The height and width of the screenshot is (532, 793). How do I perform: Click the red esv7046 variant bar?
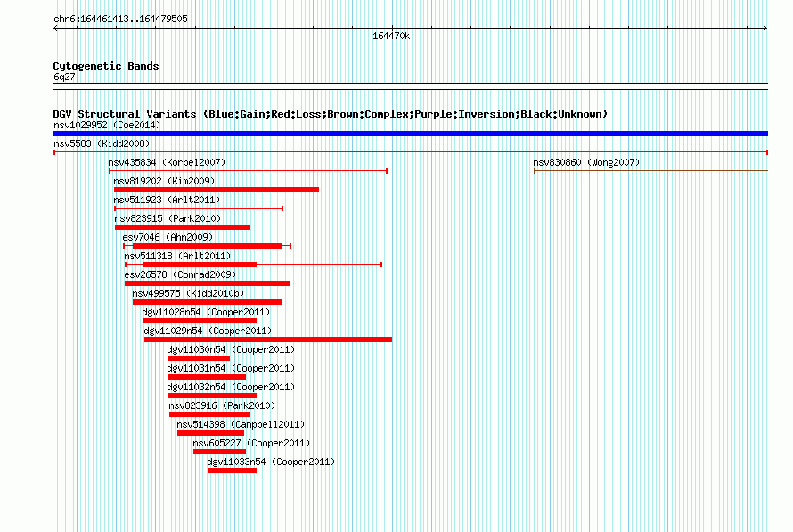(207, 246)
